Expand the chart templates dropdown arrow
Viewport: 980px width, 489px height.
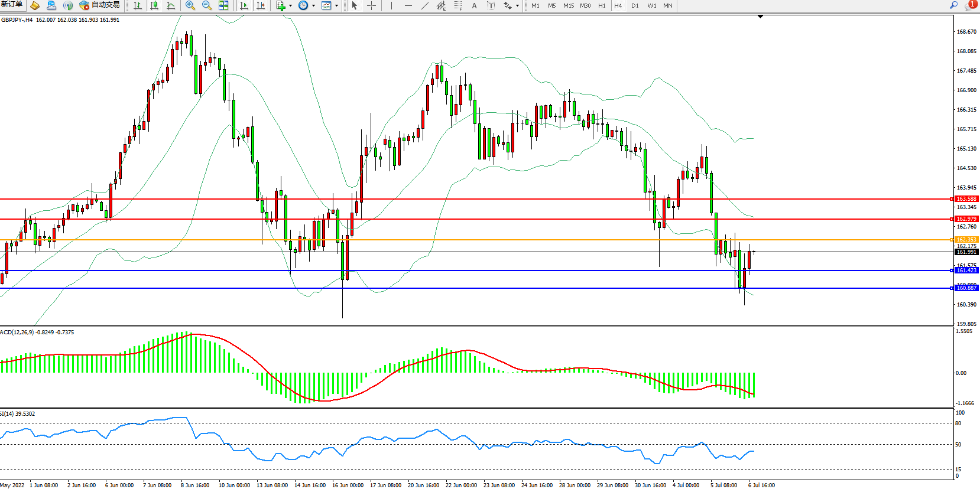336,6
